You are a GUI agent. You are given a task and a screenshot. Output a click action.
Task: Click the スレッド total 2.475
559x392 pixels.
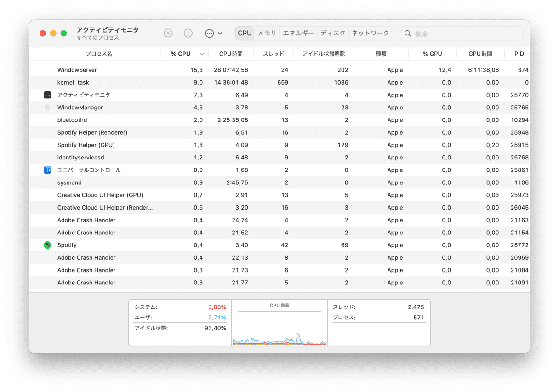coord(416,307)
